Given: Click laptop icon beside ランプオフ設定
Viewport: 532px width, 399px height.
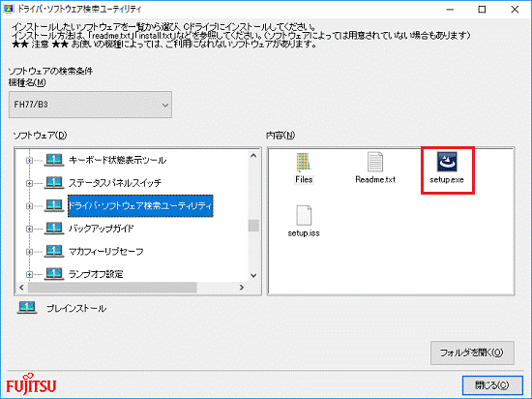Looking at the screenshot, I should point(54,274).
